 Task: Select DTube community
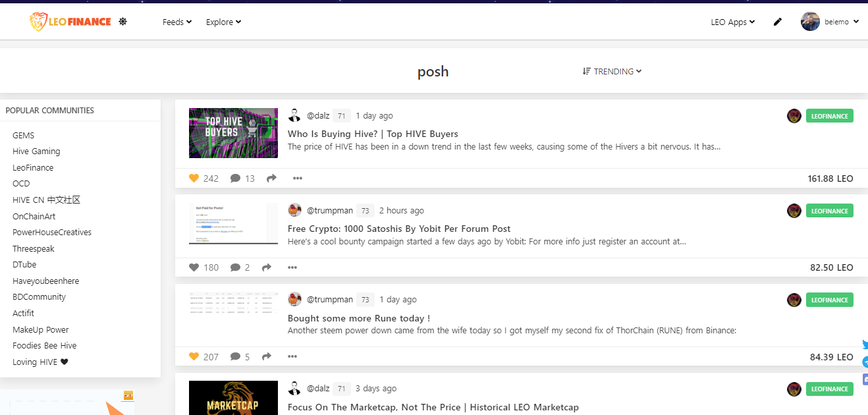[x=25, y=264]
